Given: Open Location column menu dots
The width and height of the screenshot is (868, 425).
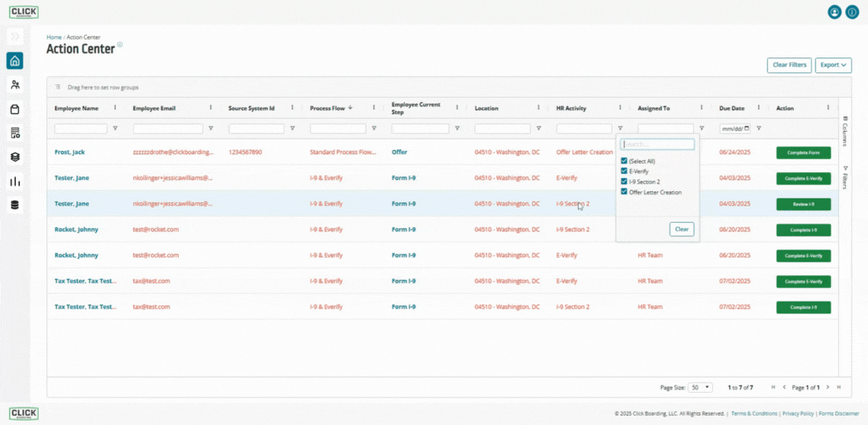Looking at the screenshot, I should [539, 108].
